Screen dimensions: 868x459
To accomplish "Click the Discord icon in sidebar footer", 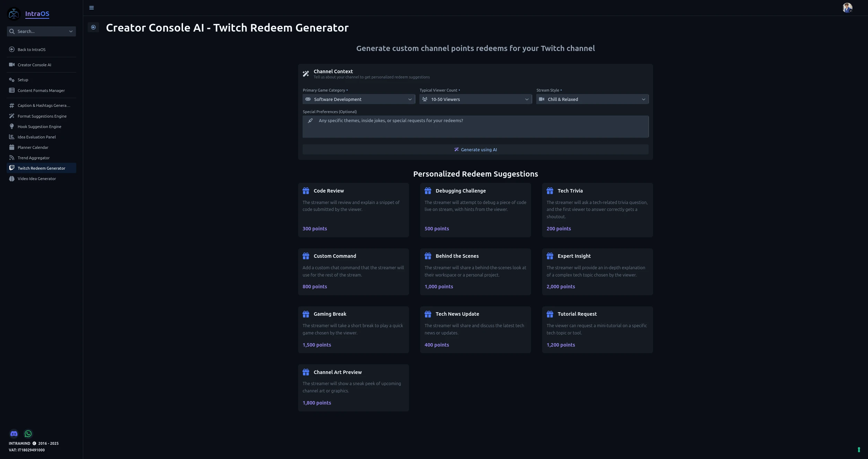I will 14,434.
